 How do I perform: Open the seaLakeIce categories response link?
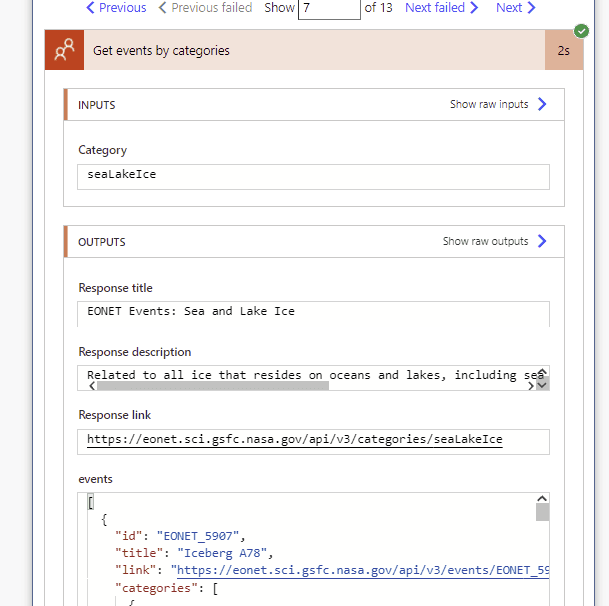tap(294, 439)
